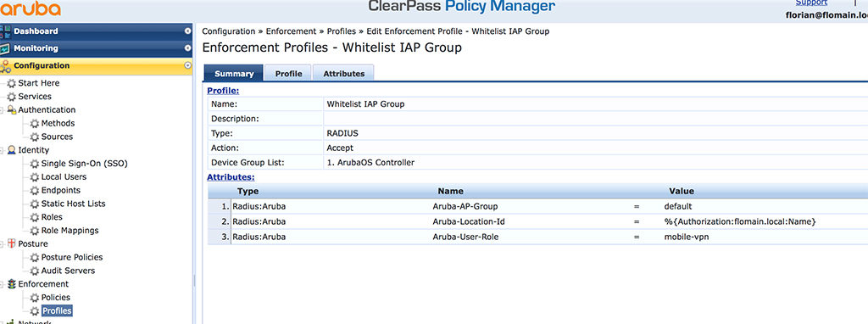Click the Enforcement traffic light icon
868x324 pixels.
point(12,284)
